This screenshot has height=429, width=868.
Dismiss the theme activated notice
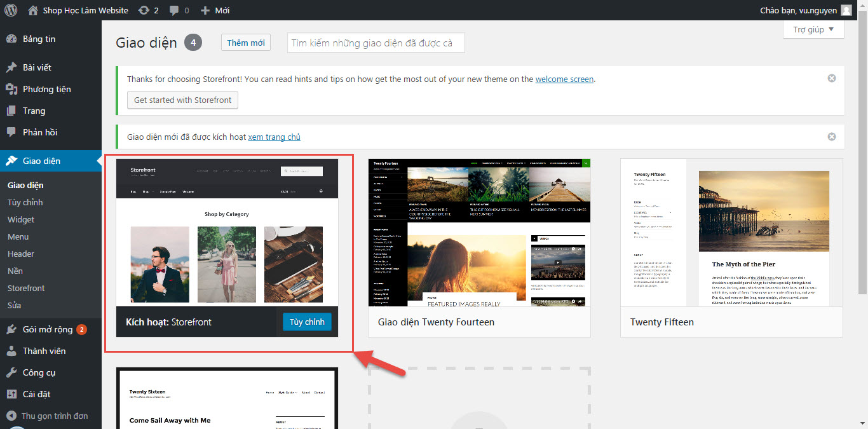point(832,137)
